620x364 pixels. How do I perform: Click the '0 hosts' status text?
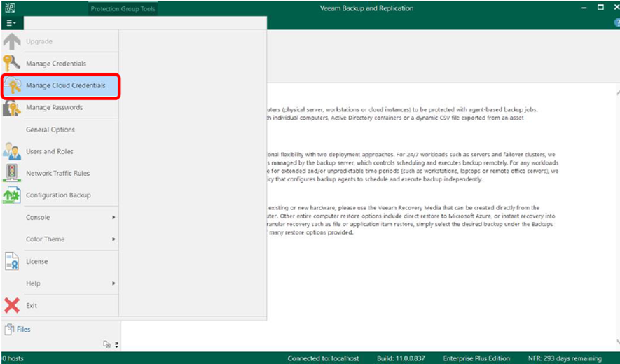point(12,358)
